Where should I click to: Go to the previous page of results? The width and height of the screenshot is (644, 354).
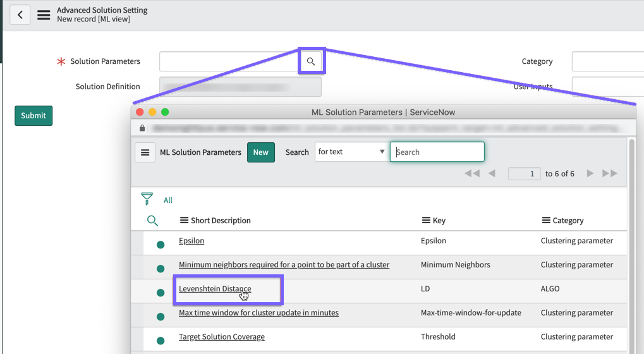pos(492,173)
